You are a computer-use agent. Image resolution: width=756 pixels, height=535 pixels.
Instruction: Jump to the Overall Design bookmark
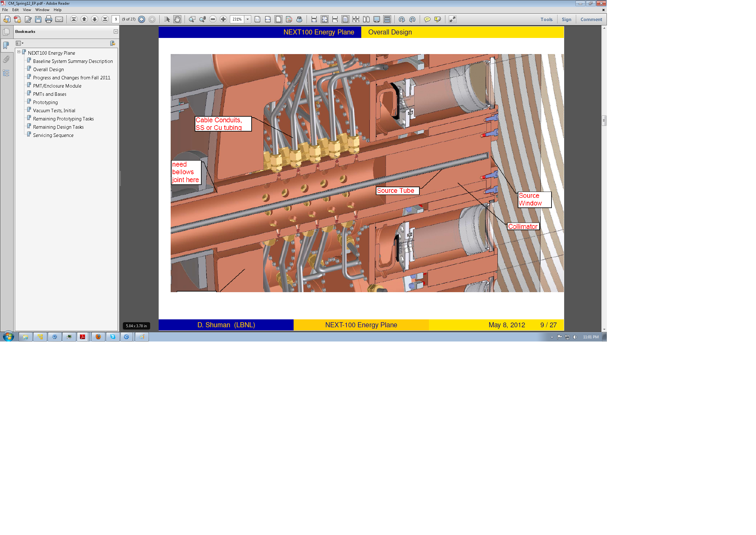pos(48,70)
